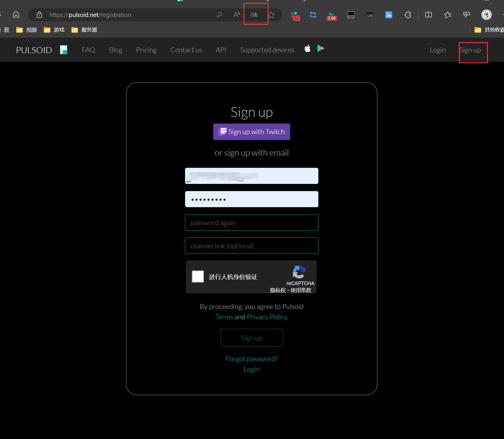
Task: Open Supported devices in navigation bar
Action: 267,50
